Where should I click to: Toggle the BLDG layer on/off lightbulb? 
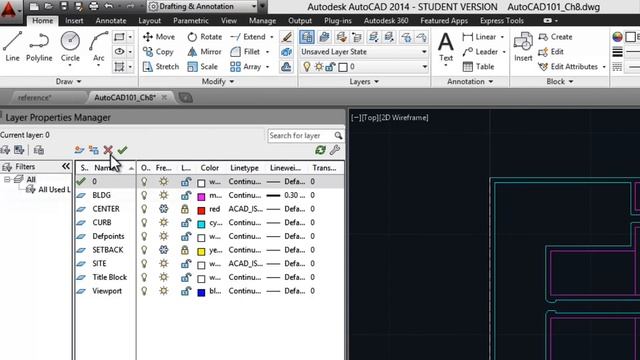click(x=144, y=196)
